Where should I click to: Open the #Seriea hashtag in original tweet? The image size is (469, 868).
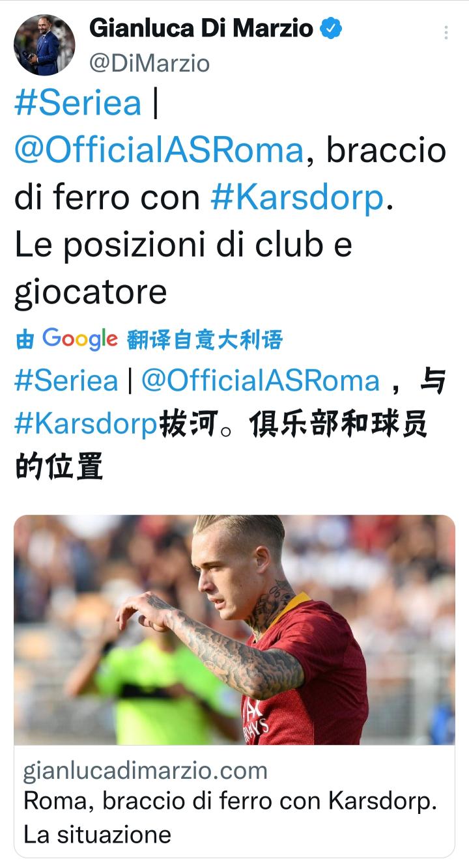tap(78, 104)
